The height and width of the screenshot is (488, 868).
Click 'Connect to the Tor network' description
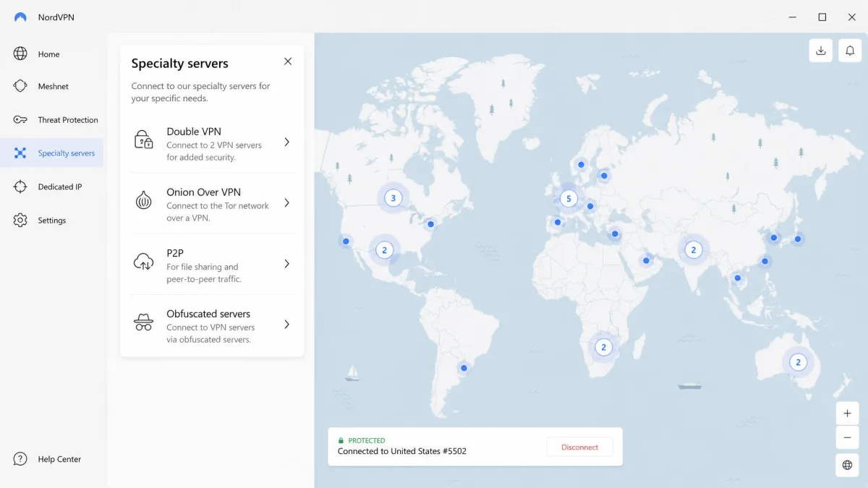tap(218, 206)
